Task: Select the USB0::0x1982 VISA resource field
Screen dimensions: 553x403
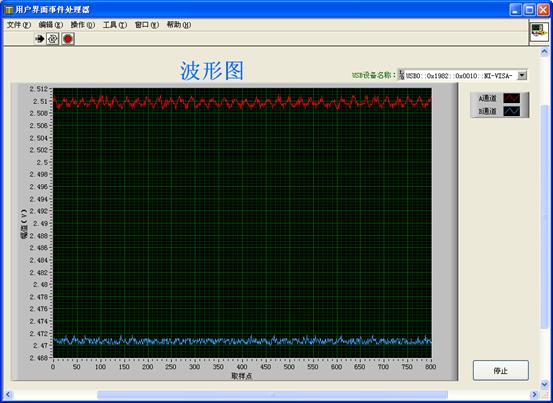Action: (x=461, y=75)
